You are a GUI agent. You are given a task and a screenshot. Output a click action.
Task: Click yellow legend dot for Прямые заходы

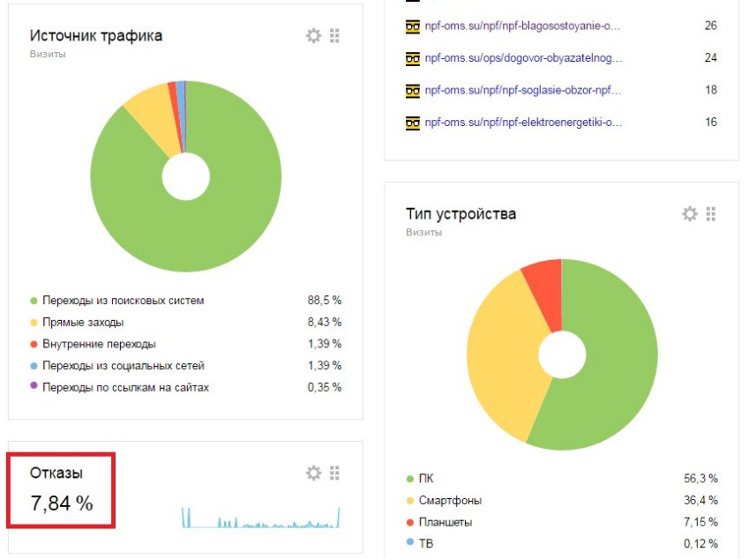[34, 323]
